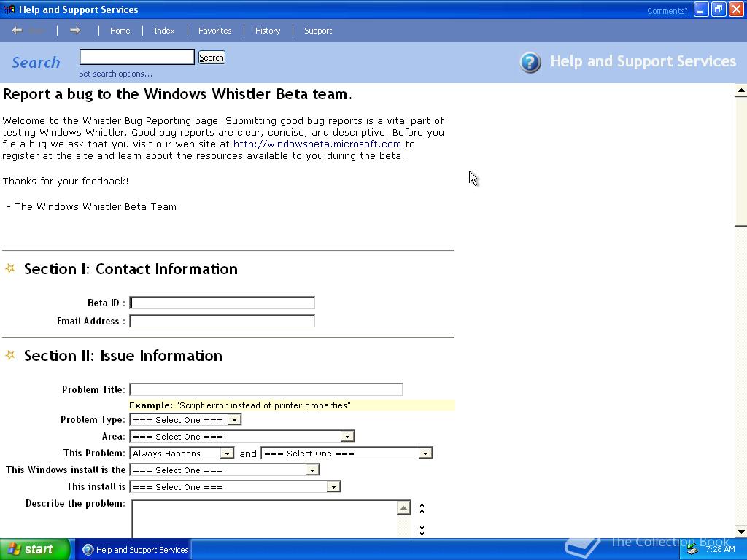Click the Help and Support title bar icon
747x560 pixels.
pyautogui.click(x=9, y=9)
